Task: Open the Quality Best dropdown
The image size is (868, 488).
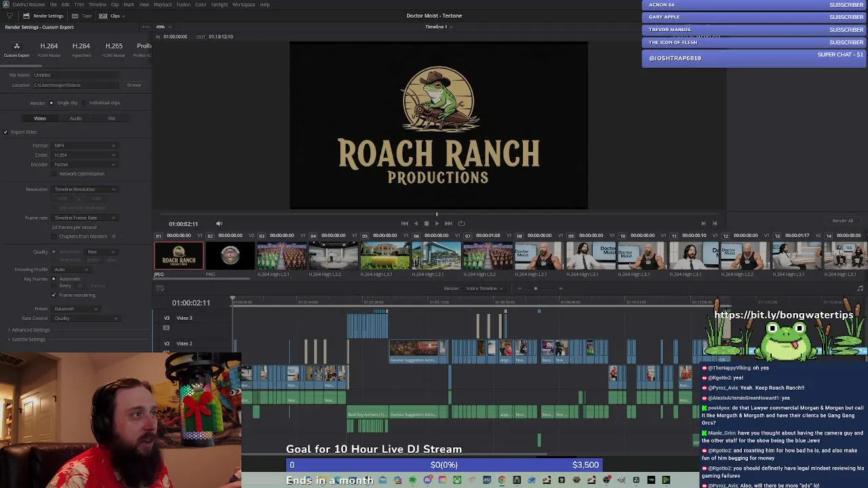Action: 101,252
